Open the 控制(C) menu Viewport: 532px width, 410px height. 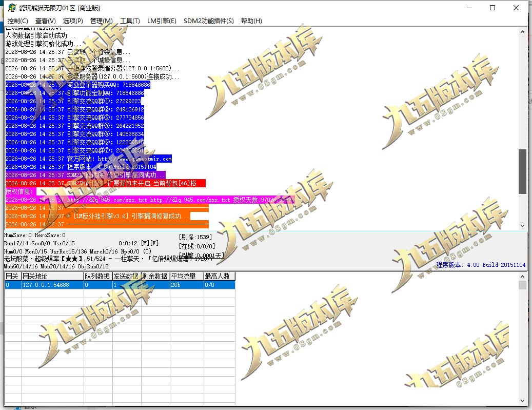coord(17,21)
